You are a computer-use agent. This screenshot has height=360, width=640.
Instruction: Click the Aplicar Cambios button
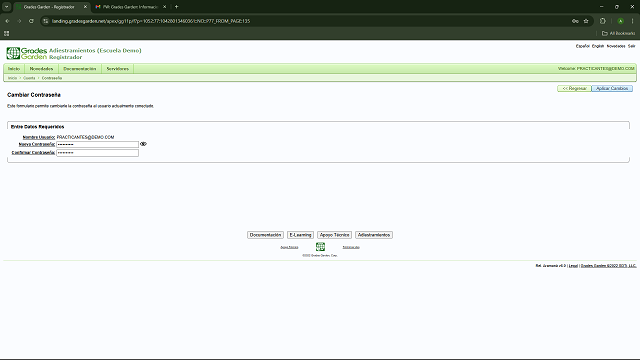[612, 89]
